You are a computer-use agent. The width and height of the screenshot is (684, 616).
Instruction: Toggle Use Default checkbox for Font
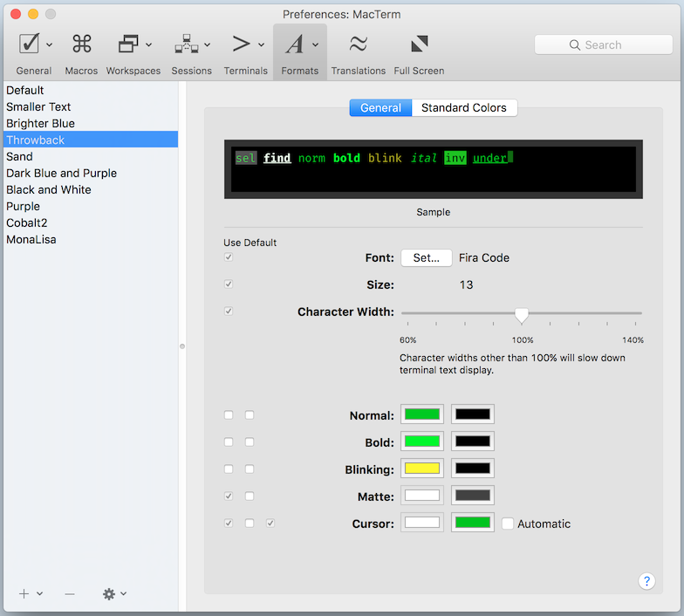(229, 257)
